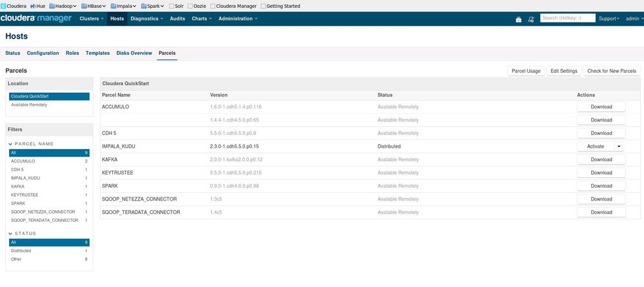
Task: Filter by SQOOP_TERADATA_CONNECTOR in sidebar
Action: coord(49,221)
